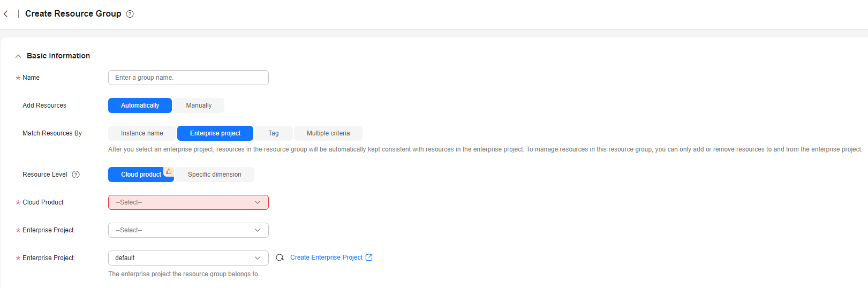Screen dimensions: 868x288
Task: Open the Cloud Product dropdown
Action: [x=188, y=202]
